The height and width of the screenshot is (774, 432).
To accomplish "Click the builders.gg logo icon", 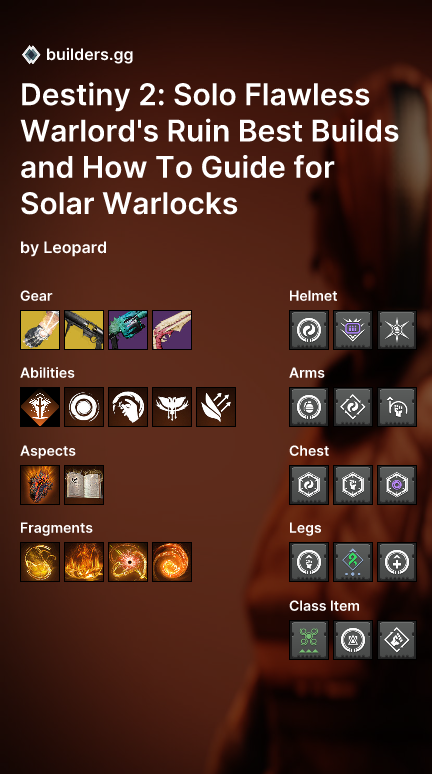I will click(x=31, y=55).
